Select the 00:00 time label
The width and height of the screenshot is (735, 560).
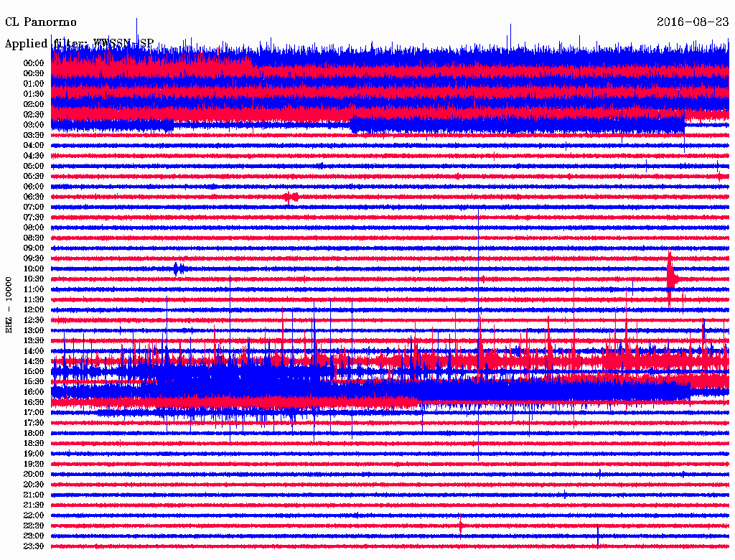[x=33, y=63]
